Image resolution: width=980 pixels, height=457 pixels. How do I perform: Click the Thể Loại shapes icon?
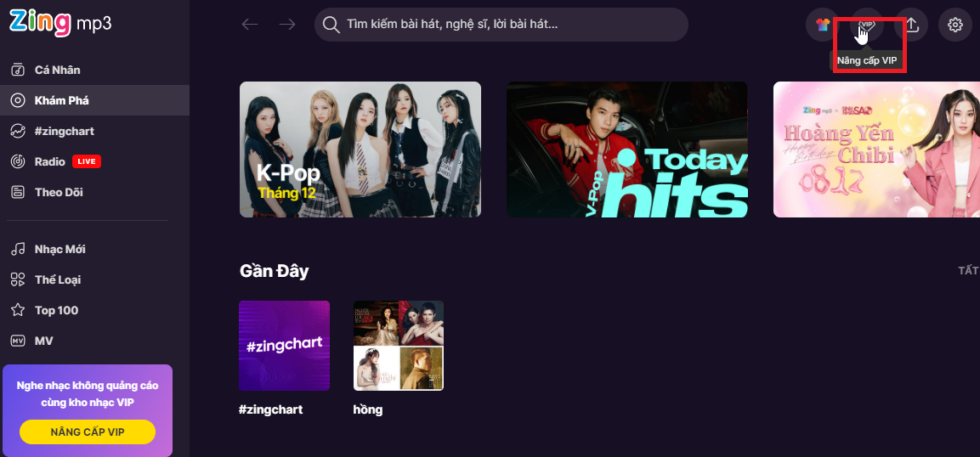[x=18, y=279]
